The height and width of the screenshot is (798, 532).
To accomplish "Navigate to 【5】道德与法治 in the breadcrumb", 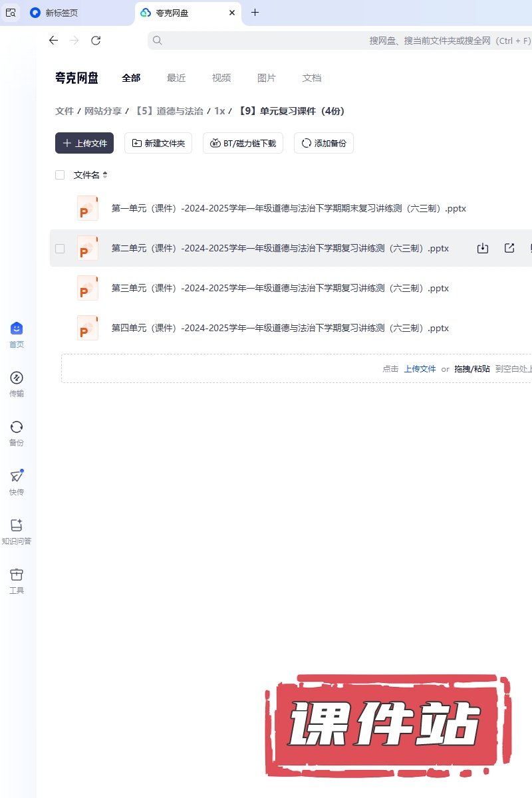I will (169, 111).
